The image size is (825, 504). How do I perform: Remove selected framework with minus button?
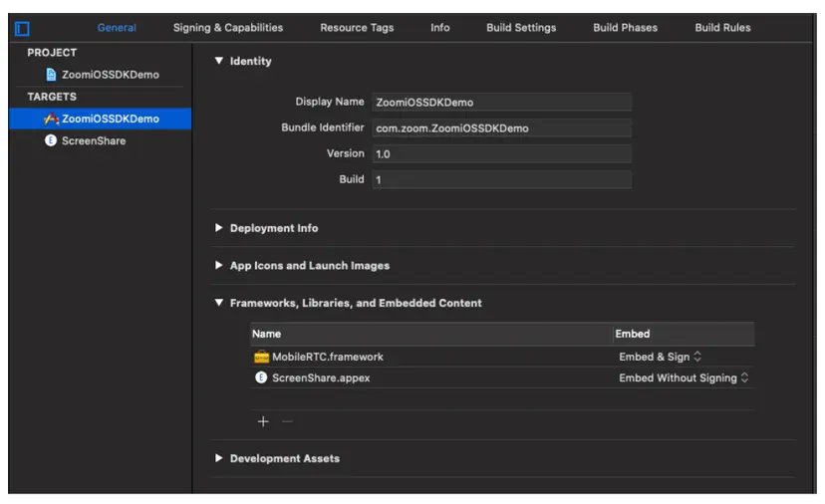[287, 421]
